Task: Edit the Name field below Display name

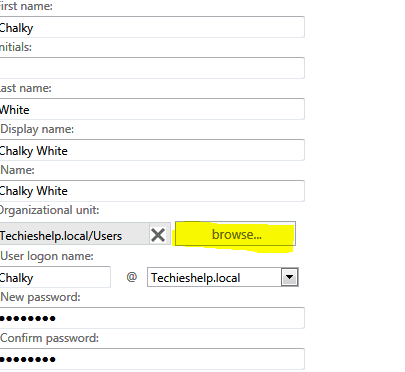Action: point(152,191)
